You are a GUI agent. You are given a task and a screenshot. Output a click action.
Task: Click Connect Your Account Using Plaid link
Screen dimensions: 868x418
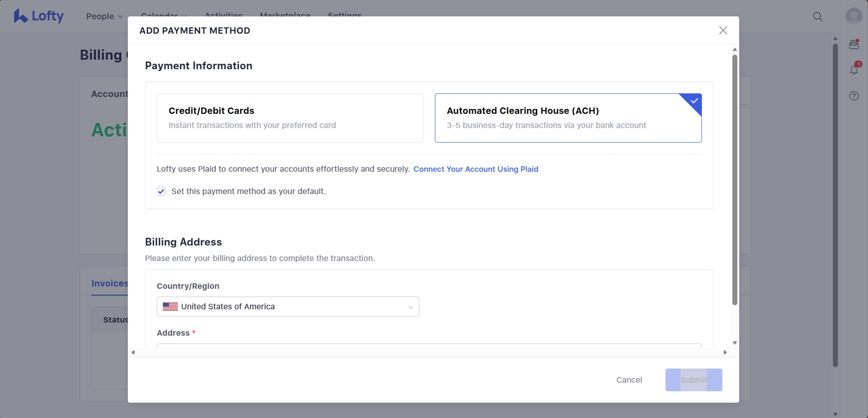pyautogui.click(x=475, y=169)
